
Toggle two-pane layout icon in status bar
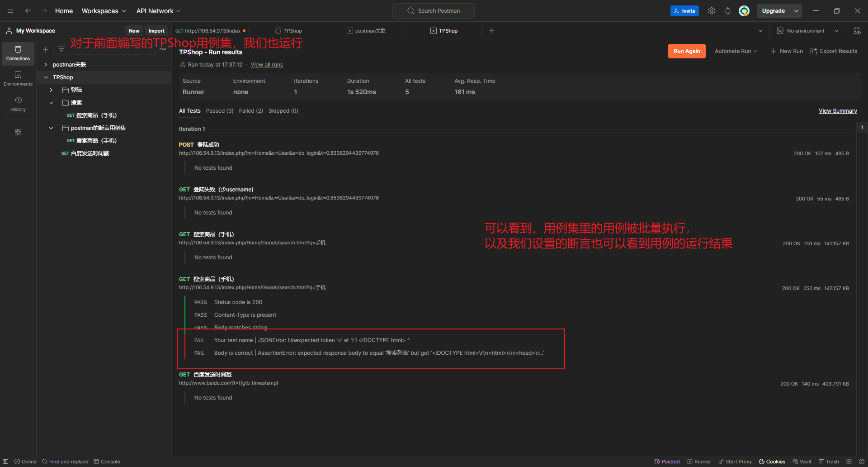point(849,462)
